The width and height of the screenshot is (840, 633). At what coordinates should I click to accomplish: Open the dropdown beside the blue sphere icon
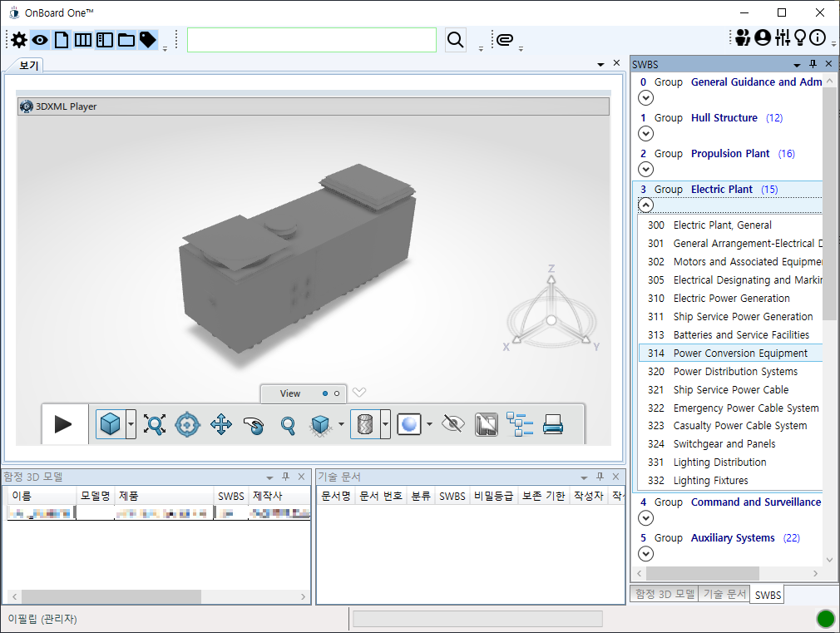(430, 424)
